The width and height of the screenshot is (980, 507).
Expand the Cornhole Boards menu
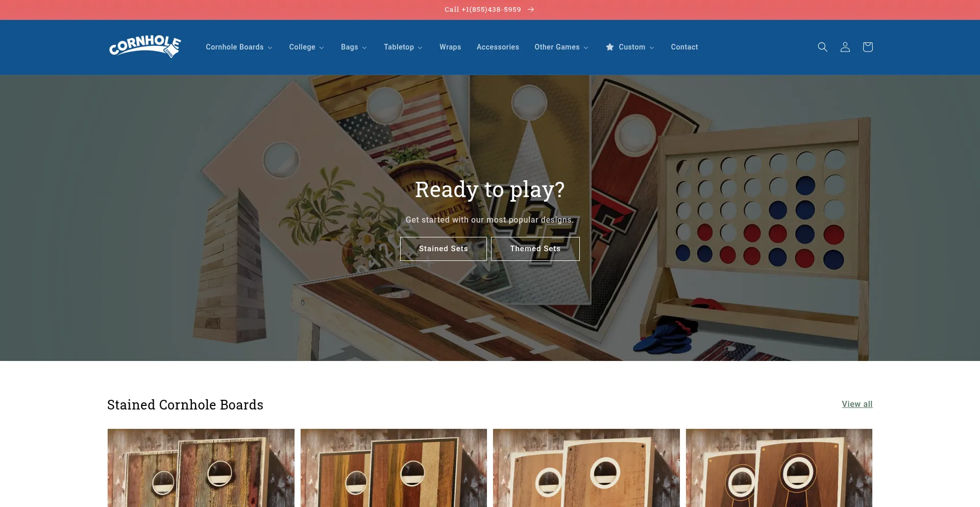239,47
